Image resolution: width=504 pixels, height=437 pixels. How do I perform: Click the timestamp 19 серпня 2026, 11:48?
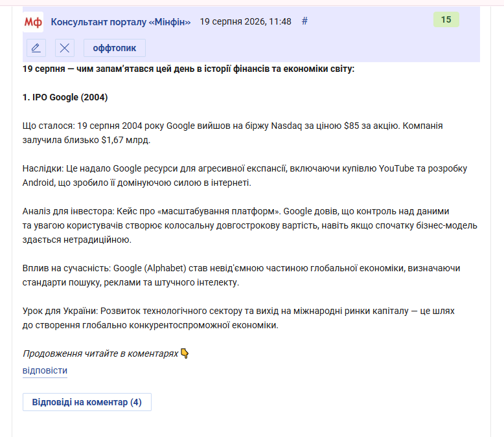[x=246, y=21]
